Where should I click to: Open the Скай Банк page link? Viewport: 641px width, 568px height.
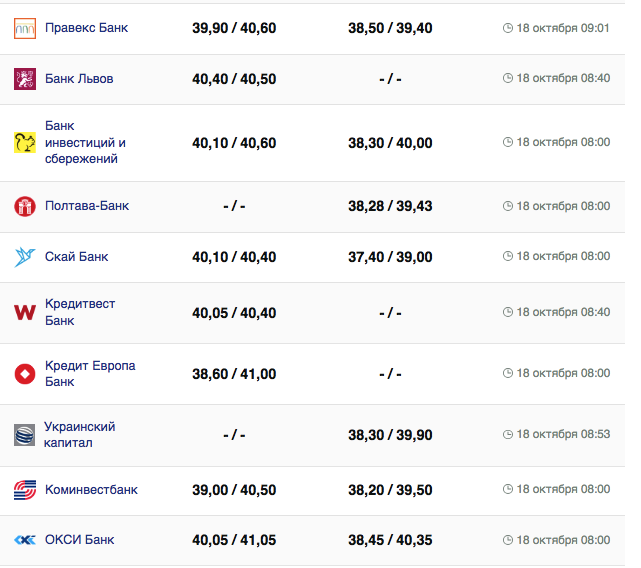[76, 257]
